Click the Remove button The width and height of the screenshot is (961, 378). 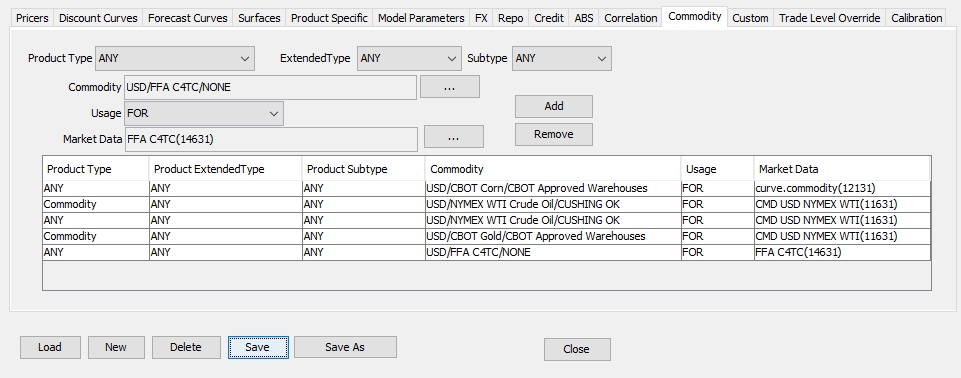coord(553,134)
